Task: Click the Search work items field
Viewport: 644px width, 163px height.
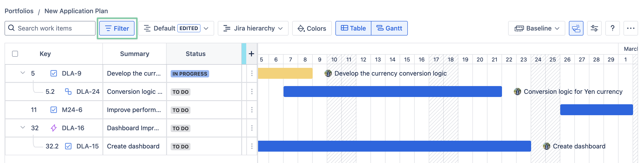Action: coord(50,28)
